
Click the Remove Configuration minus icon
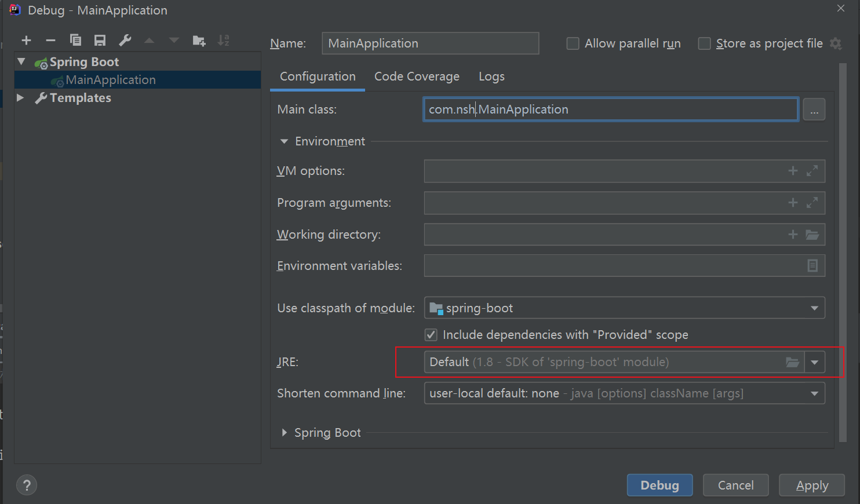pos(50,40)
